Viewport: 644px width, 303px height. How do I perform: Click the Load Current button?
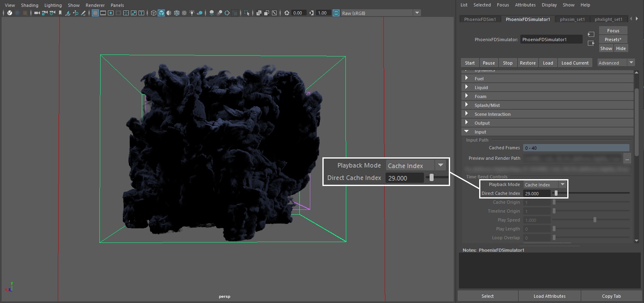575,63
